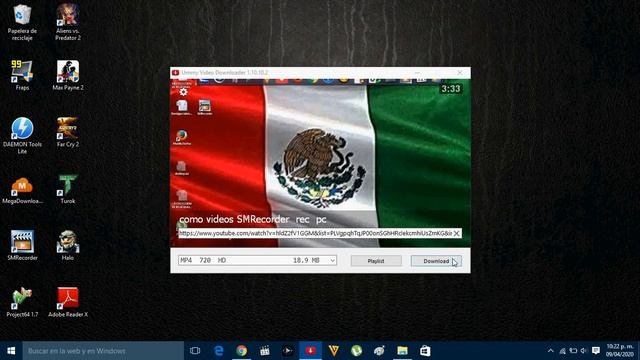This screenshot has height=360, width=640.
Task: Clear the YouTube URL with the X
Action: 457,233
